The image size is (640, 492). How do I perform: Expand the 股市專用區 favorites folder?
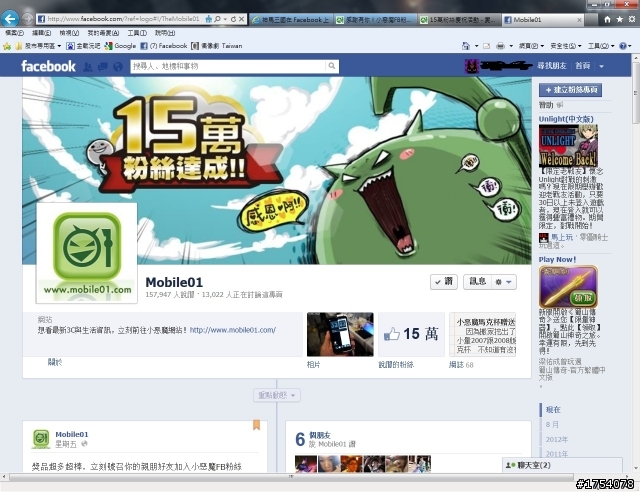click(38, 46)
